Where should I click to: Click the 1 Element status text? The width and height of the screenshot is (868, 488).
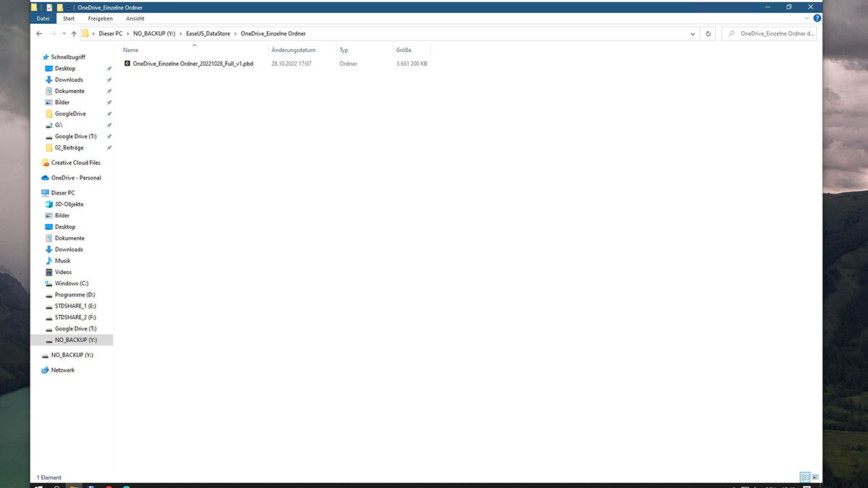[49, 477]
